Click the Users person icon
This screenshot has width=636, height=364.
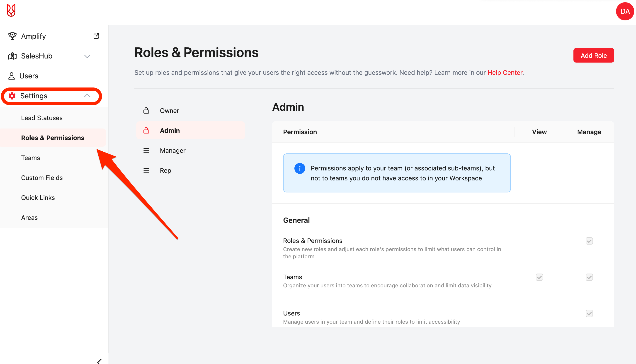[12, 76]
